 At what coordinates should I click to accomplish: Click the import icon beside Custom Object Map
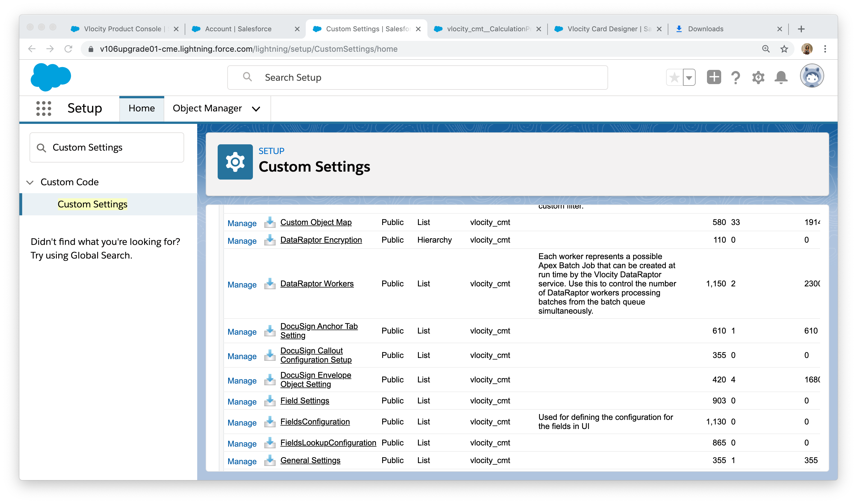click(269, 223)
